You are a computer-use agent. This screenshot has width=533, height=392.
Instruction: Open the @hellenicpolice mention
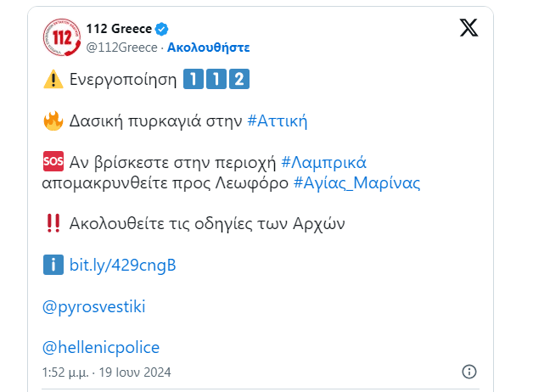tap(101, 348)
